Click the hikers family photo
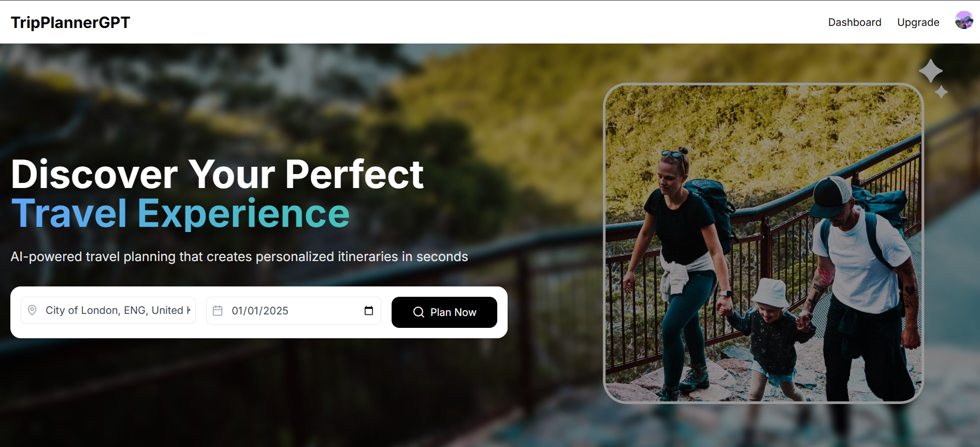The width and height of the screenshot is (980, 447). [763, 243]
